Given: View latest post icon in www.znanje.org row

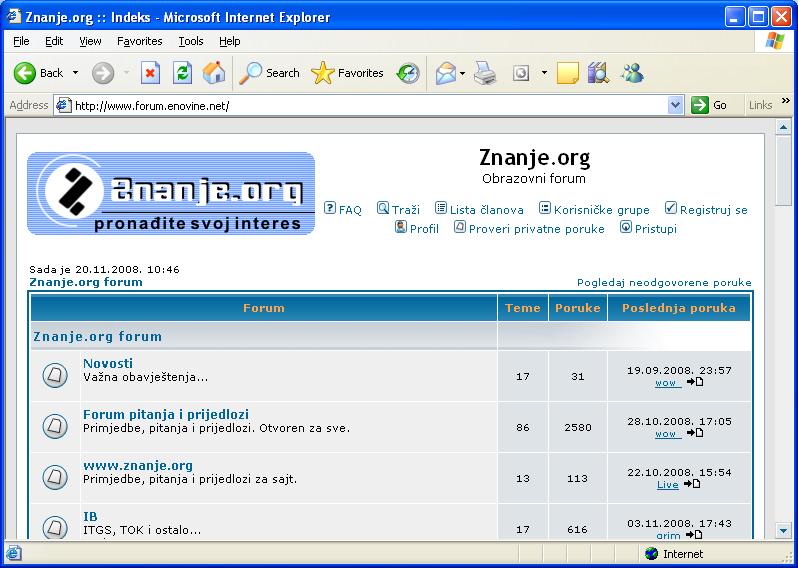Looking at the screenshot, I should click(692, 484).
